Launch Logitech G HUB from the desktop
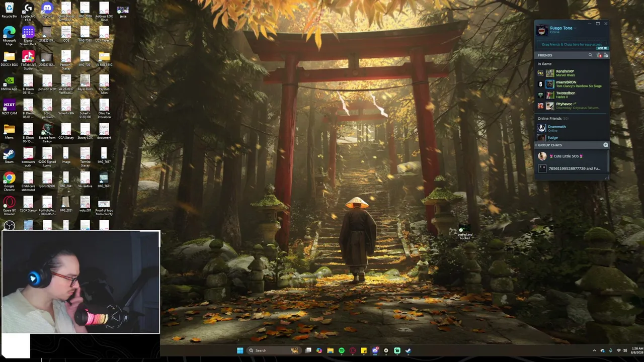Image resolution: width=644 pixels, height=362 pixels. click(x=28, y=11)
